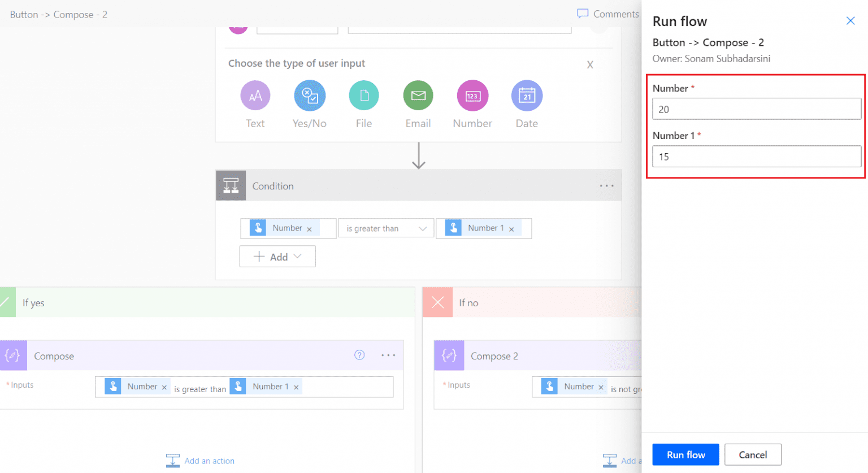Choose the Number input type
The width and height of the screenshot is (868, 473).
tap(472, 95)
